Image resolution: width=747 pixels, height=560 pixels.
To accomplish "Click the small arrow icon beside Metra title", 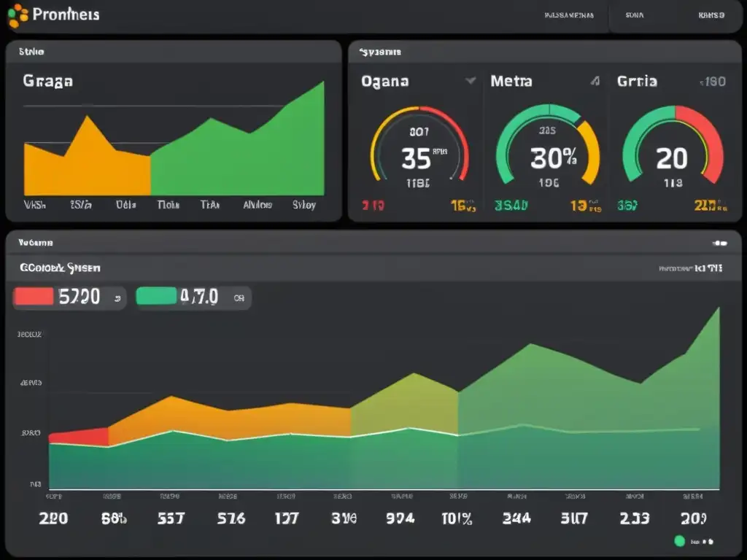I will 595,82.
